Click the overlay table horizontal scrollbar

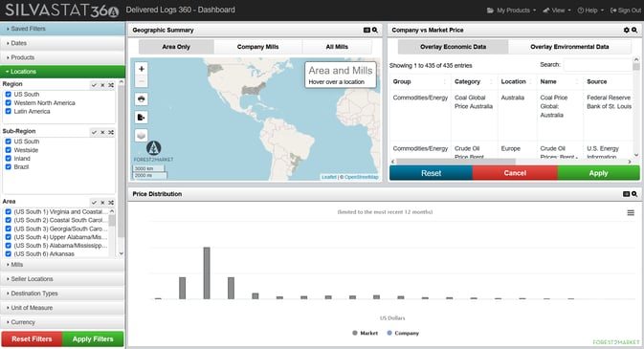click(455, 162)
